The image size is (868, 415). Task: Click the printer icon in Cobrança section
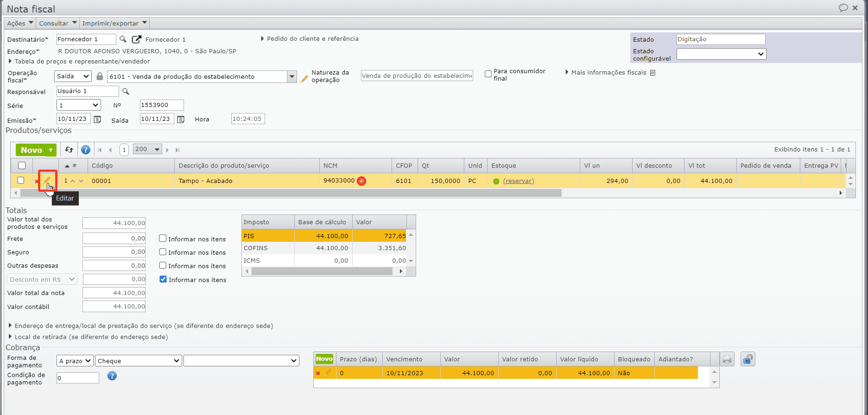coord(727,359)
